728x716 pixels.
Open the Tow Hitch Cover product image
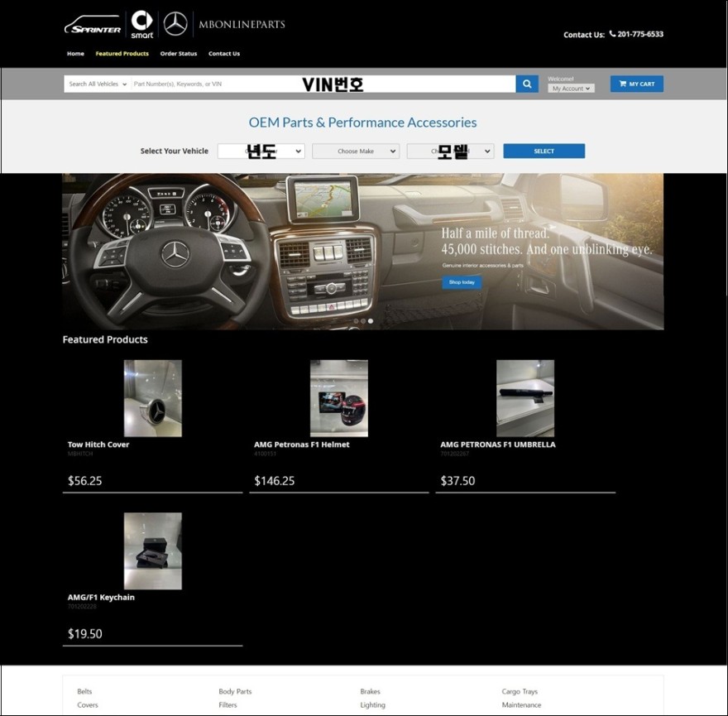[x=153, y=398]
